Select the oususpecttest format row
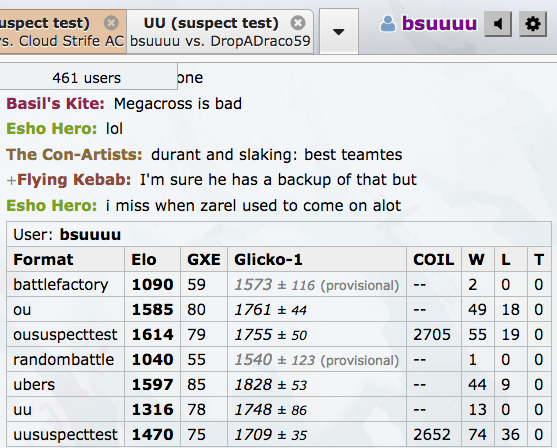This screenshot has width=557, height=448. point(279,335)
